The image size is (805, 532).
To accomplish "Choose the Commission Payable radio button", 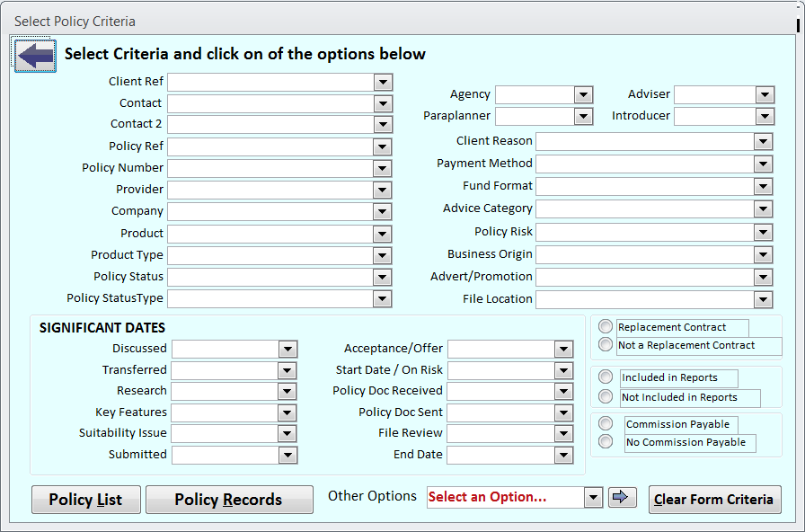I will [606, 423].
